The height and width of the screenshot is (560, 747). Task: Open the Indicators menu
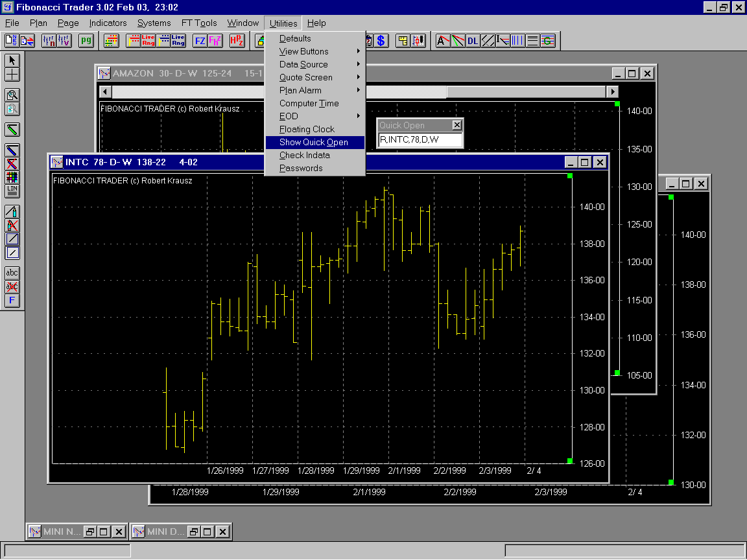pyautogui.click(x=108, y=23)
